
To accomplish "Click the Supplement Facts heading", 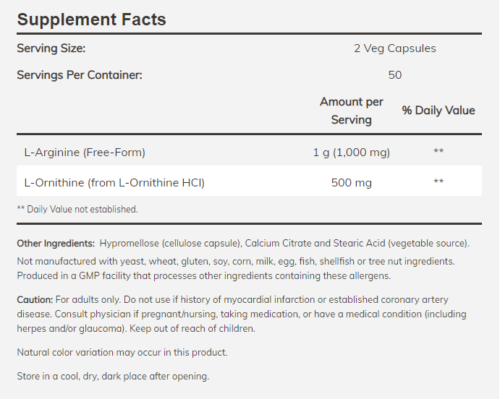I will pos(91,19).
